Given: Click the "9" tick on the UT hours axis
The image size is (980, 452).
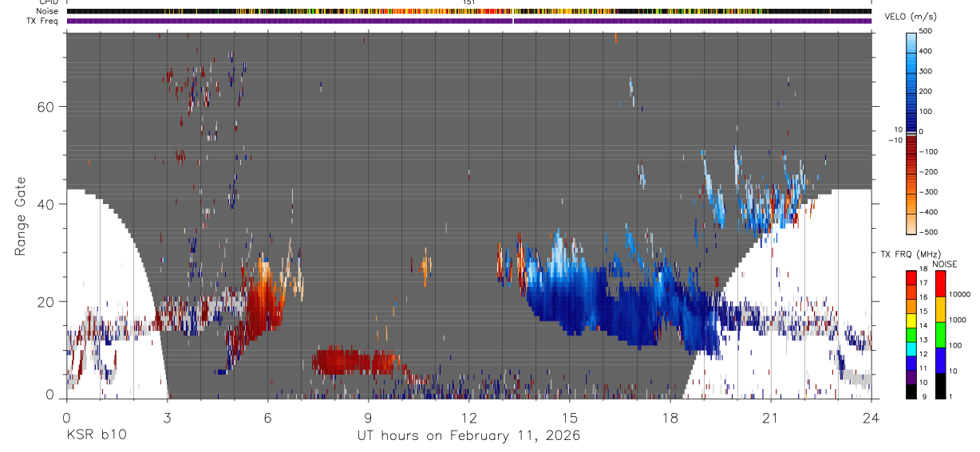Looking at the screenshot, I should [368, 418].
